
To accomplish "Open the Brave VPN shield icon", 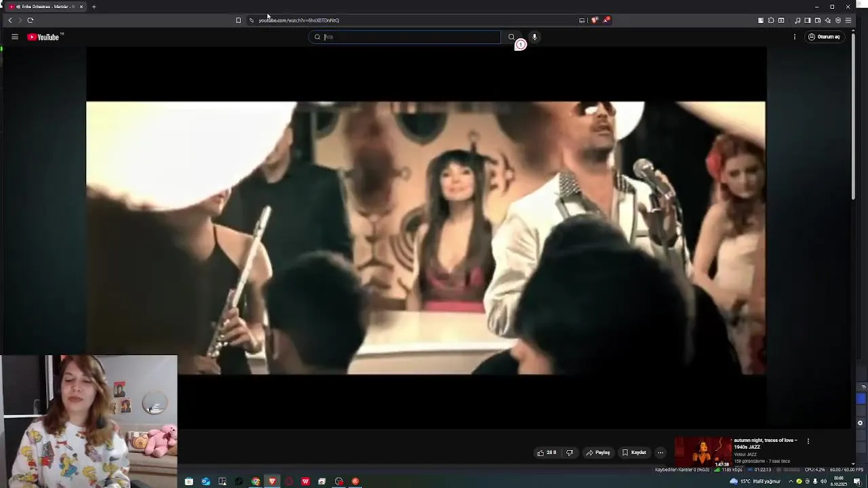I will point(838,20).
